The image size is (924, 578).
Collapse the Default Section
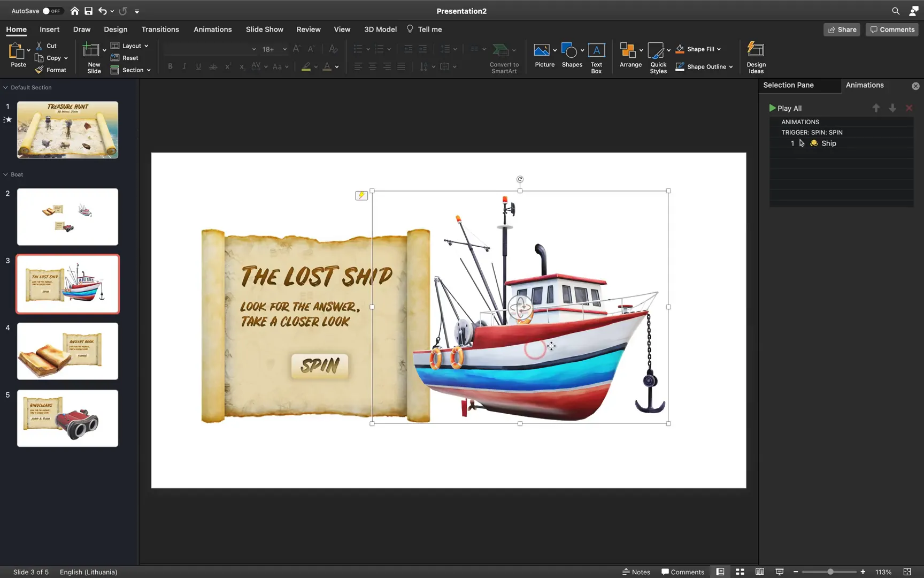[x=5, y=87]
